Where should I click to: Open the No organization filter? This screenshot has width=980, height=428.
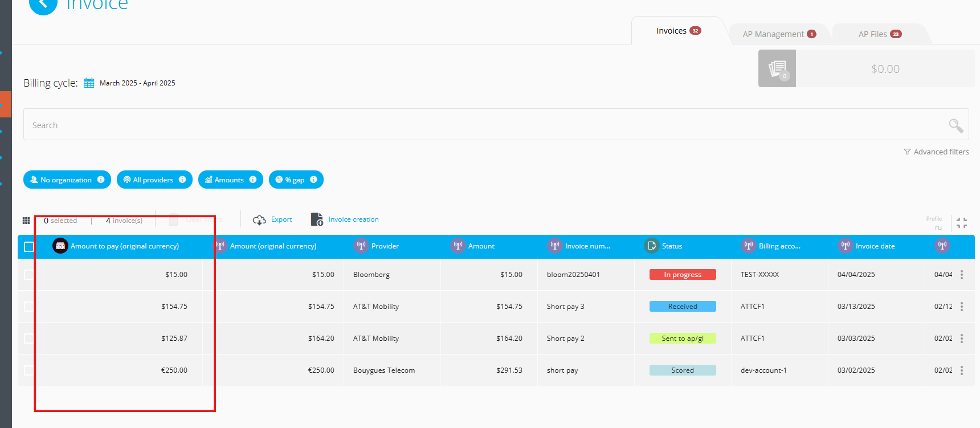[67, 180]
